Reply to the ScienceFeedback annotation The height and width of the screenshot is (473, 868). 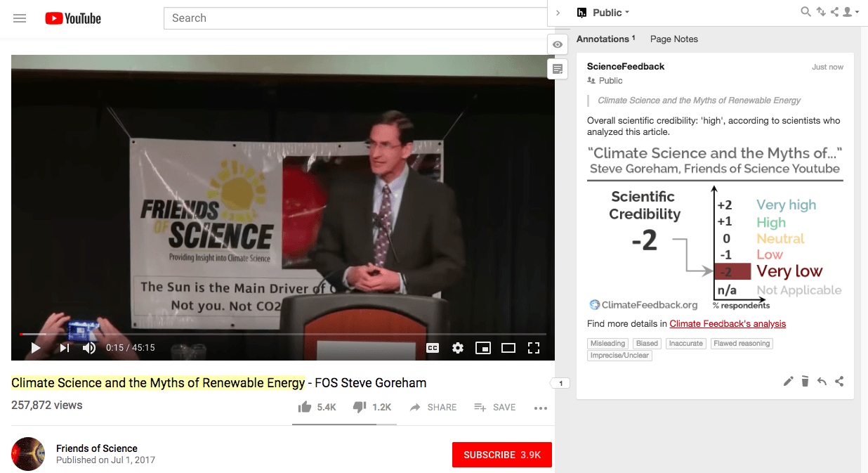822,382
